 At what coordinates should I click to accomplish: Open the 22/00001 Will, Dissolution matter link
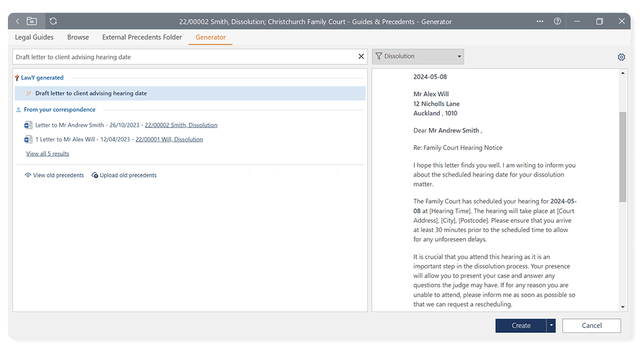pos(170,139)
